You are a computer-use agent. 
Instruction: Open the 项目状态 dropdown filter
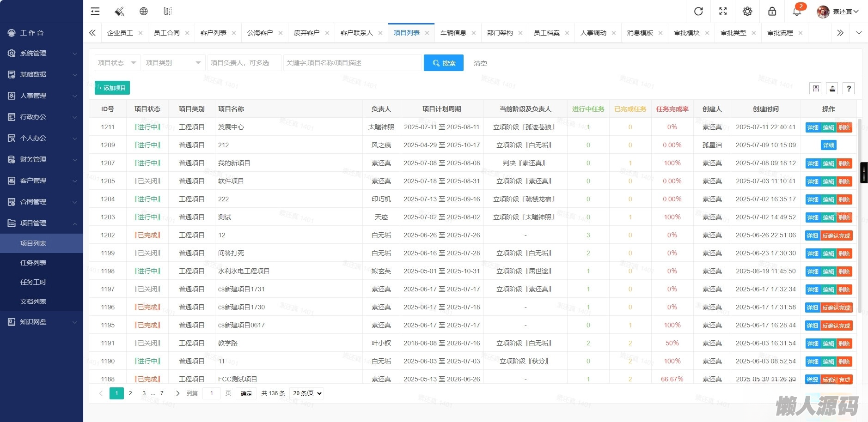tap(117, 63)
